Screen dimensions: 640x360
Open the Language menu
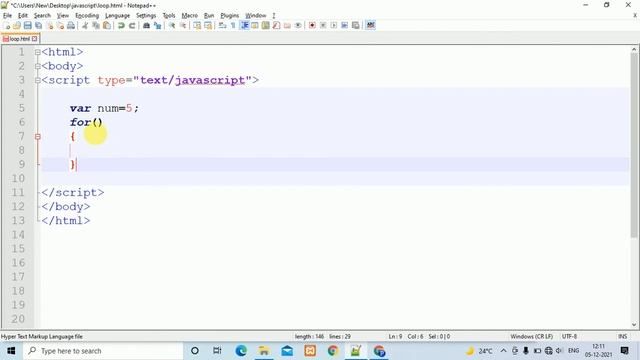tap(118, 16)
